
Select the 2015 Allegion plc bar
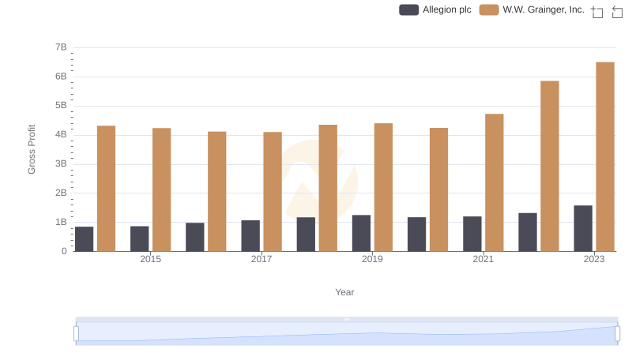(140, 238)
